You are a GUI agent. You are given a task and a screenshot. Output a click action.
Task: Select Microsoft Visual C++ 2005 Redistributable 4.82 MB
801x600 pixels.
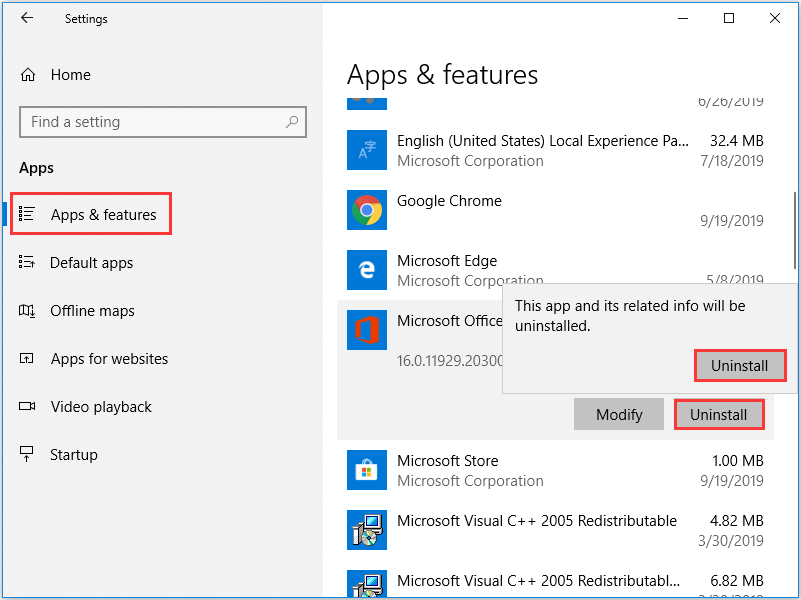pos(537,520)
